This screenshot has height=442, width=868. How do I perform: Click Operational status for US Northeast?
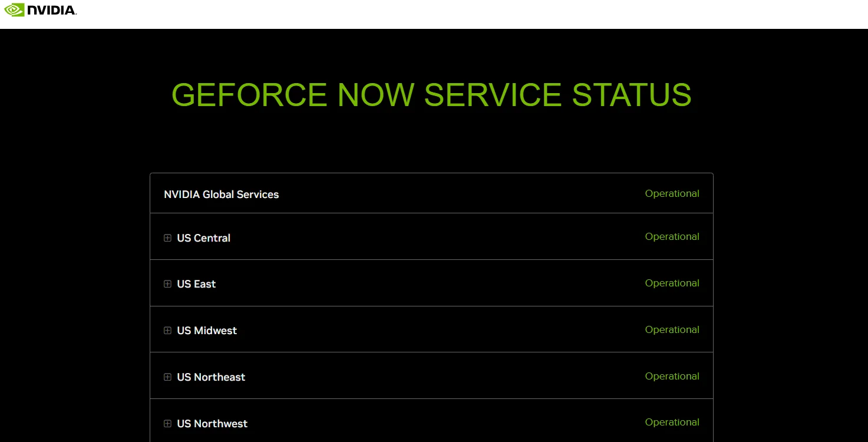pos(672,377)
